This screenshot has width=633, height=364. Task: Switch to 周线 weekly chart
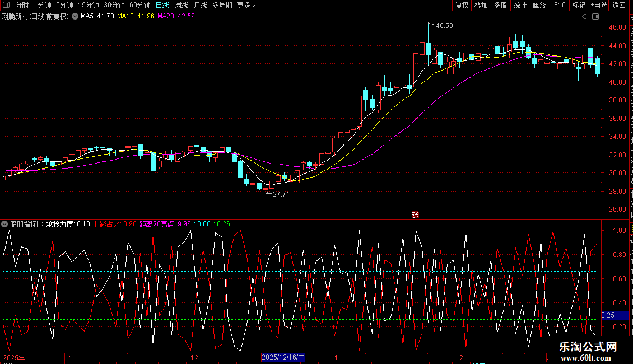pos(181,5)
